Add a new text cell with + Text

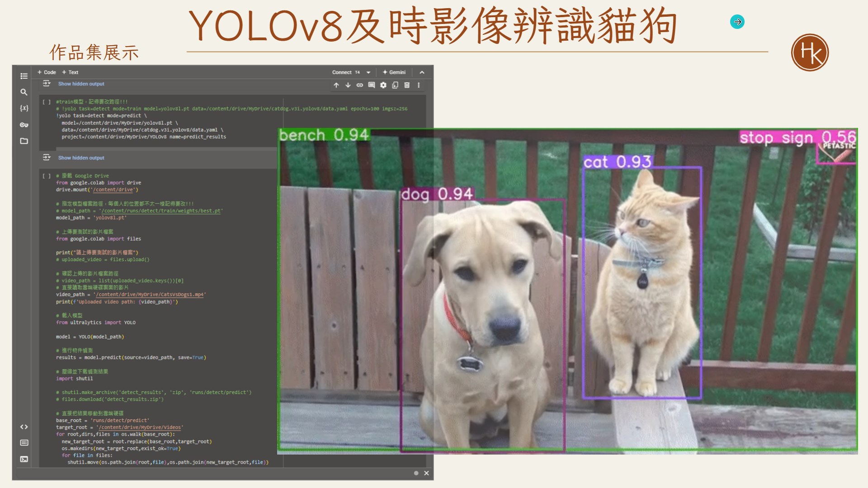pos(70,72)
